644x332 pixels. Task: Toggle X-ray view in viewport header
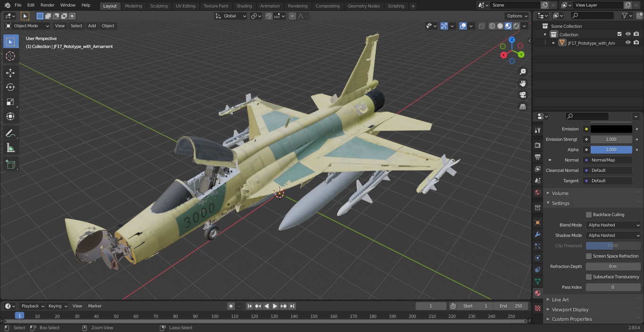point(481,26)
